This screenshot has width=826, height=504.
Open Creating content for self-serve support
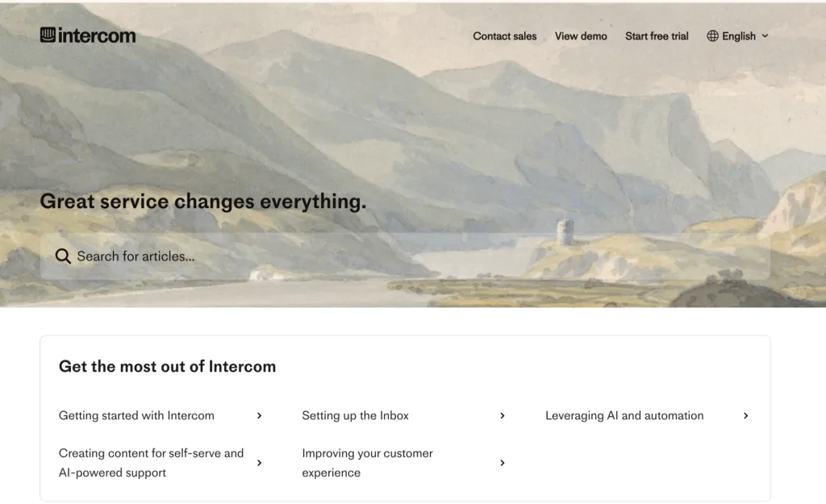[x=151, y=463]
